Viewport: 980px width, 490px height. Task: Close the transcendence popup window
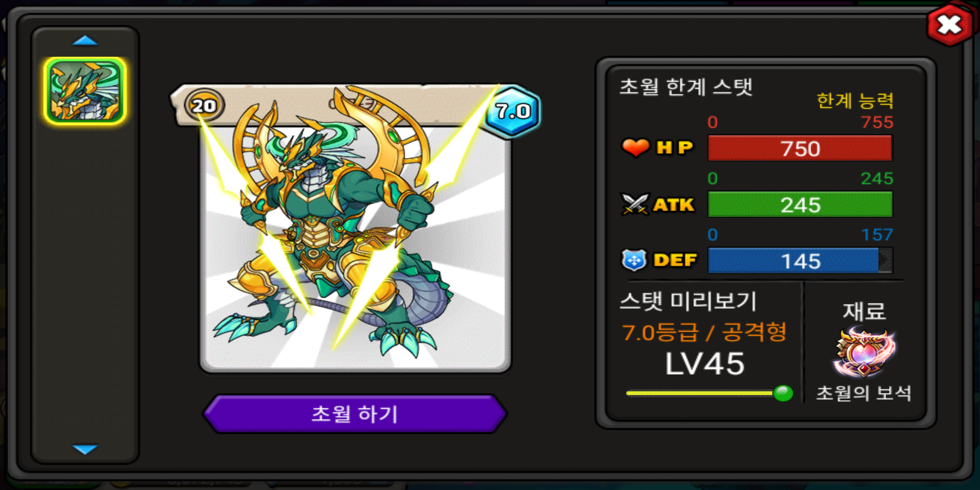tap(950, 25)
